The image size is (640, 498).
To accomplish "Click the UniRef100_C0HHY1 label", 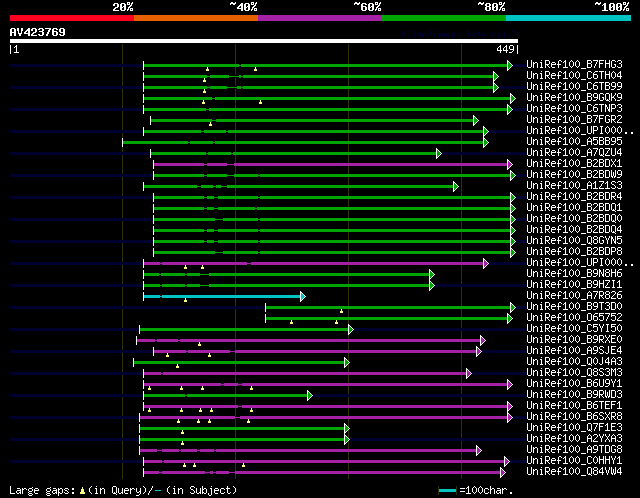I will [574, 461].
